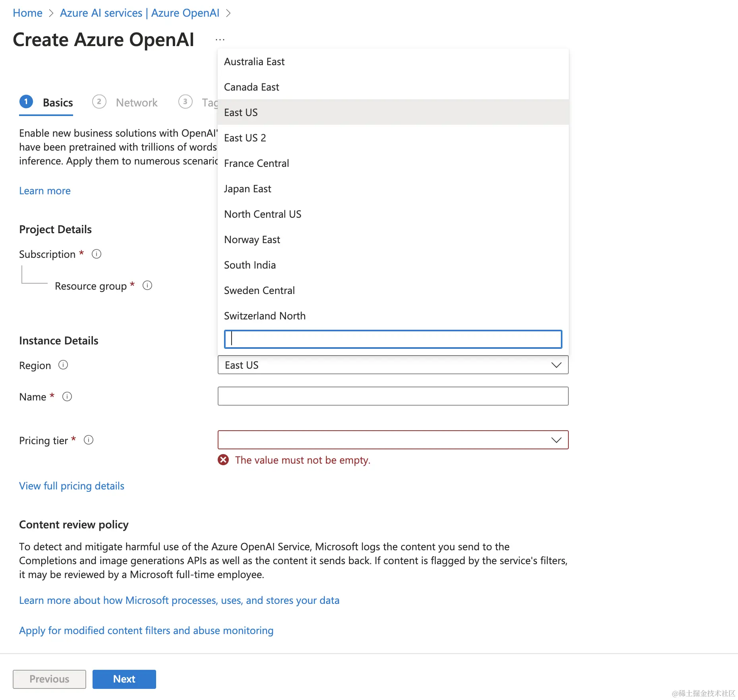
Task: Click the Pricing tier info icon
Action: [x=89, y=440]
